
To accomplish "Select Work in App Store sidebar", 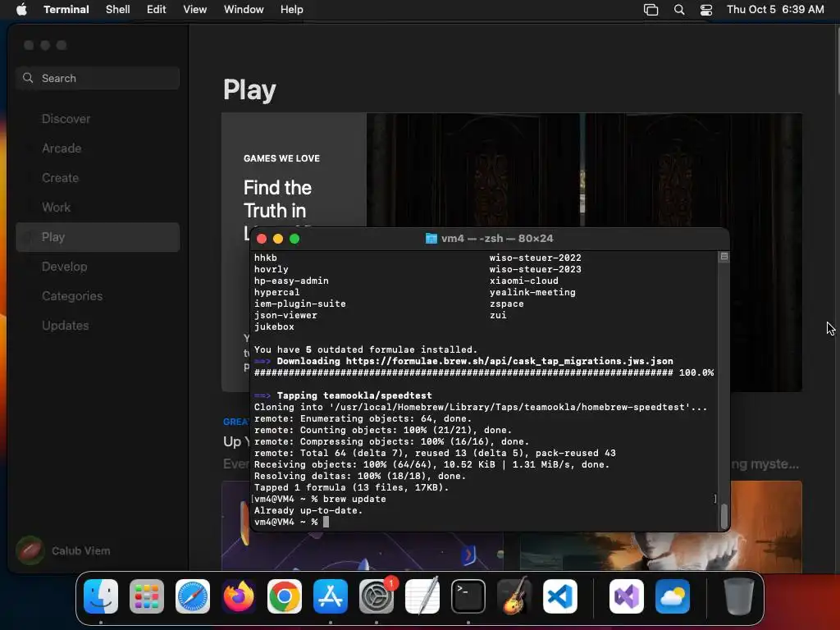I will tap(98, 208).
